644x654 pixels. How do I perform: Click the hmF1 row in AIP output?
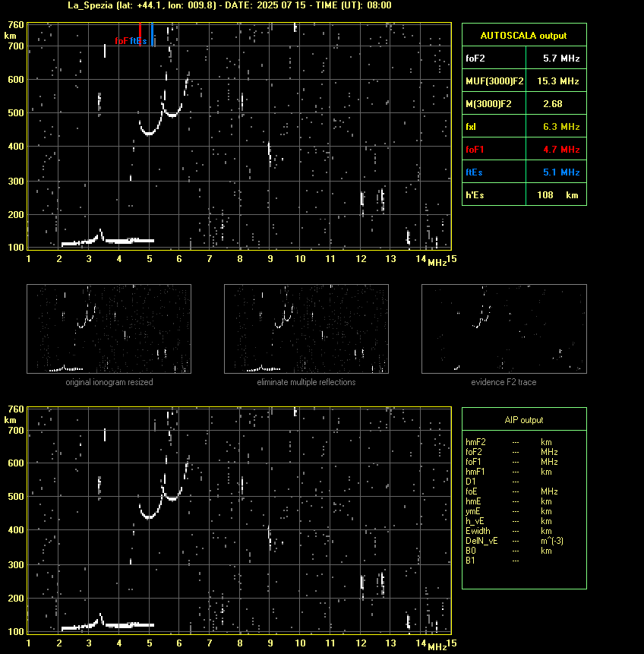[x=509, y=472]
